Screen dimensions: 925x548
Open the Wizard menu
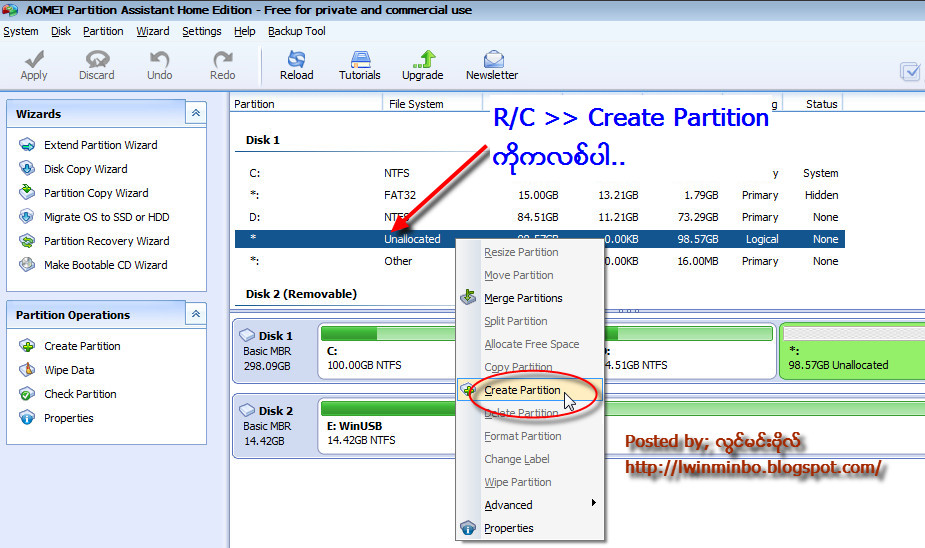pos(153,31)
